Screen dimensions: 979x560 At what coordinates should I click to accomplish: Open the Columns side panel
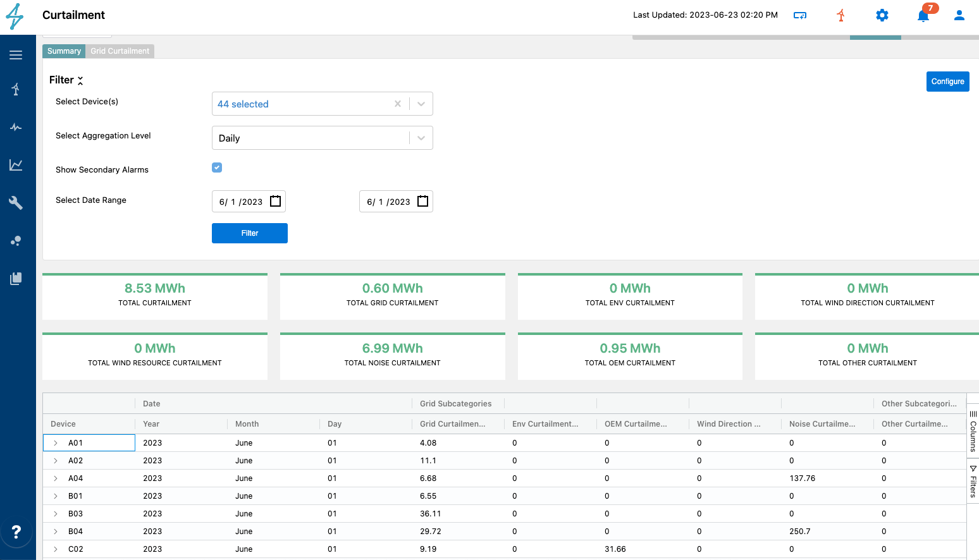point(973,431)
